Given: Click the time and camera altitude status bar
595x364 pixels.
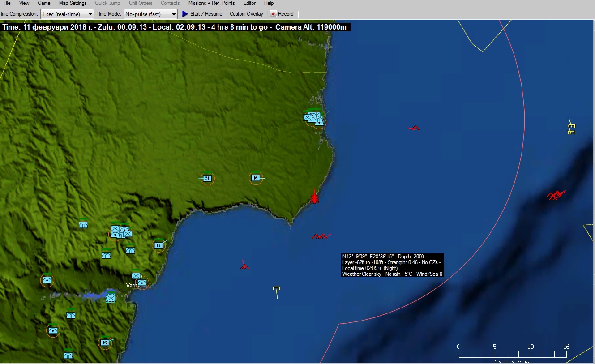Looking at the screenshot, I should (x=175, y=27).
